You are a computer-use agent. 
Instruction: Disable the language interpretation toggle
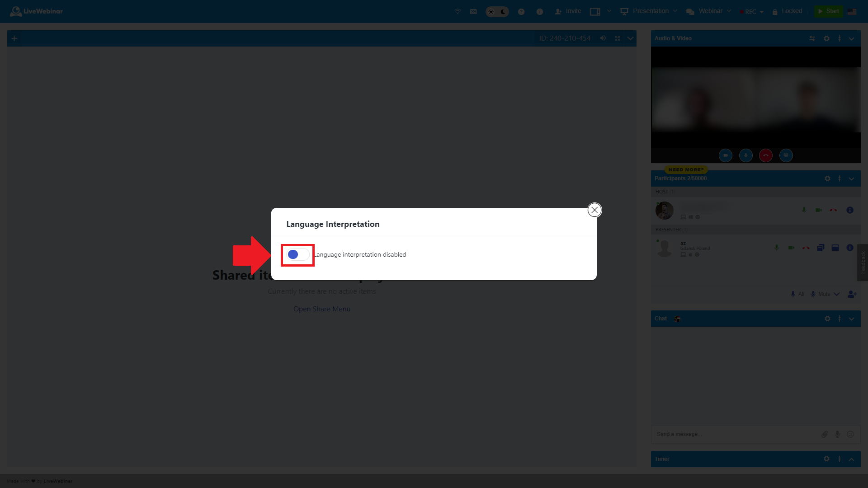click(x=297, y=254)
